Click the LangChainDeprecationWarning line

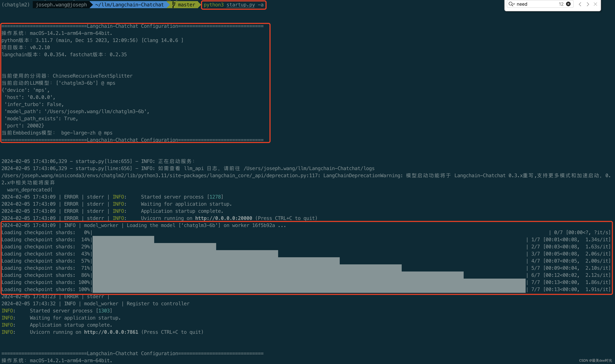click(x=306, y=179)
